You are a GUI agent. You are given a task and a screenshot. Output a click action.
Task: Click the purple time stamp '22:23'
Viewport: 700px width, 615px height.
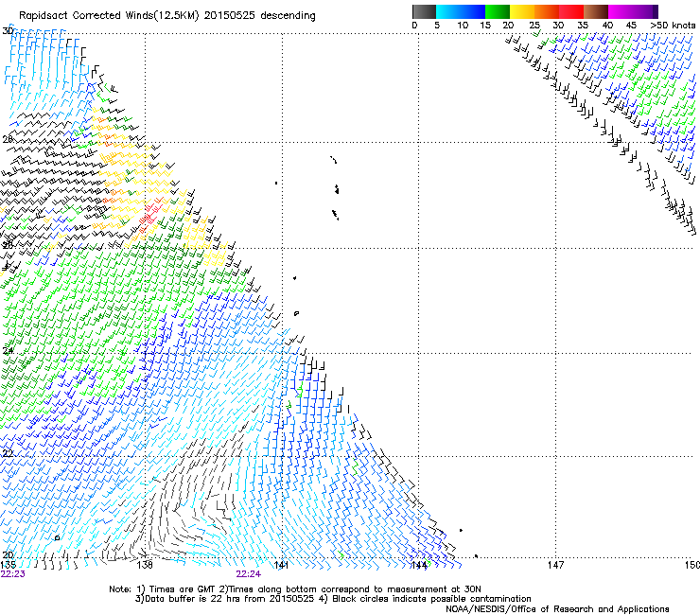click(13, 574)
